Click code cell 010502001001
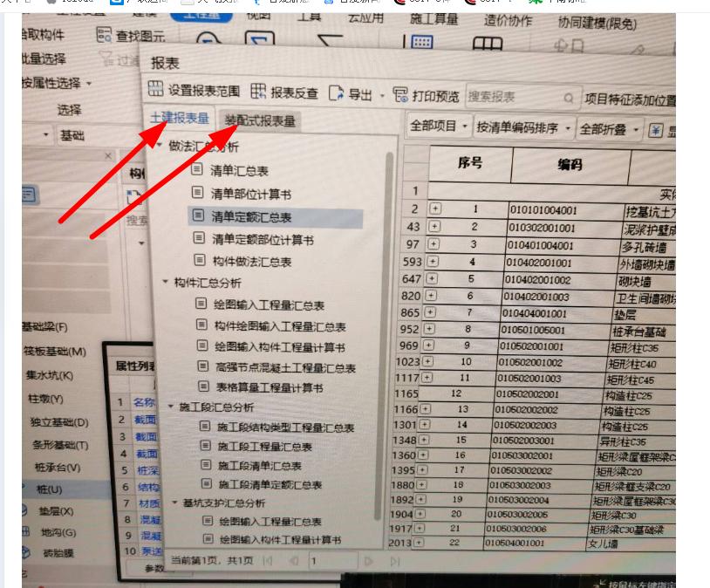This screenshot has width=710, height=588. (531, 346)
